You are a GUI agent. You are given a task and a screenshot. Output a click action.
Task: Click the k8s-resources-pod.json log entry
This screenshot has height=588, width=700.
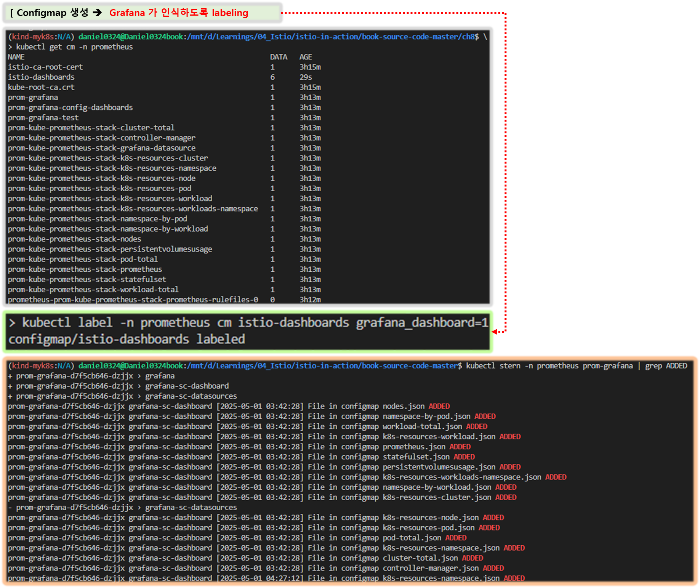pyautogui.click(x=254, y=528)
